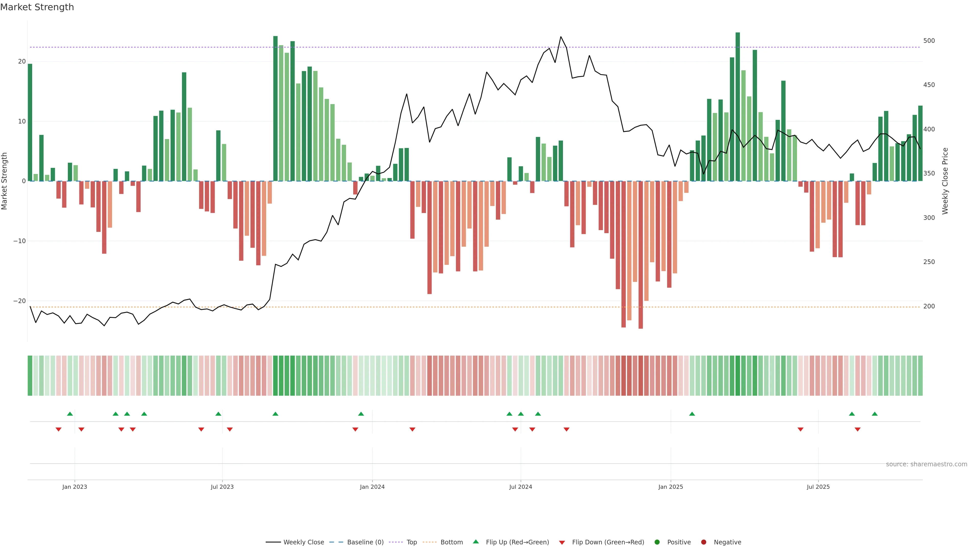The width and height of the screenshot is (980, 551).
Task: Click the green Positive legend circle
Action: [657, 542]
